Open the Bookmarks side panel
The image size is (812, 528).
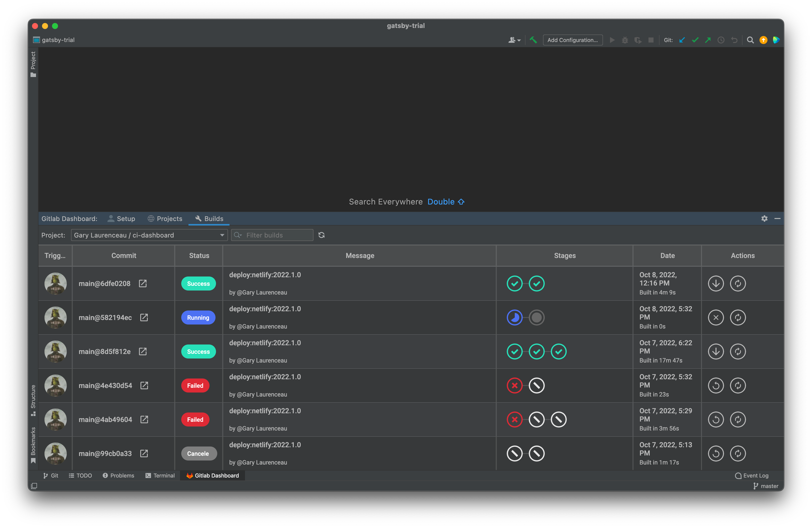tap(33, 445)
